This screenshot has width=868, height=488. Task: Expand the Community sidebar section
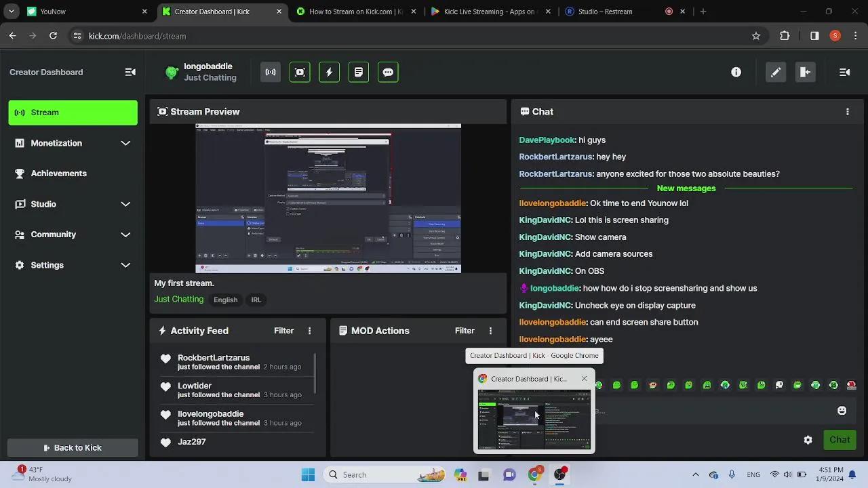tap(73, 235)
